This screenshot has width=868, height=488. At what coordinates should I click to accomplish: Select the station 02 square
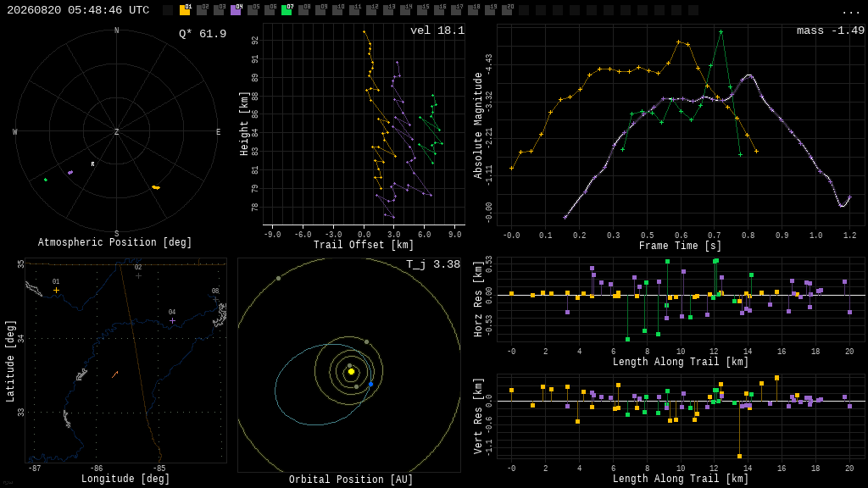(202, 10)
